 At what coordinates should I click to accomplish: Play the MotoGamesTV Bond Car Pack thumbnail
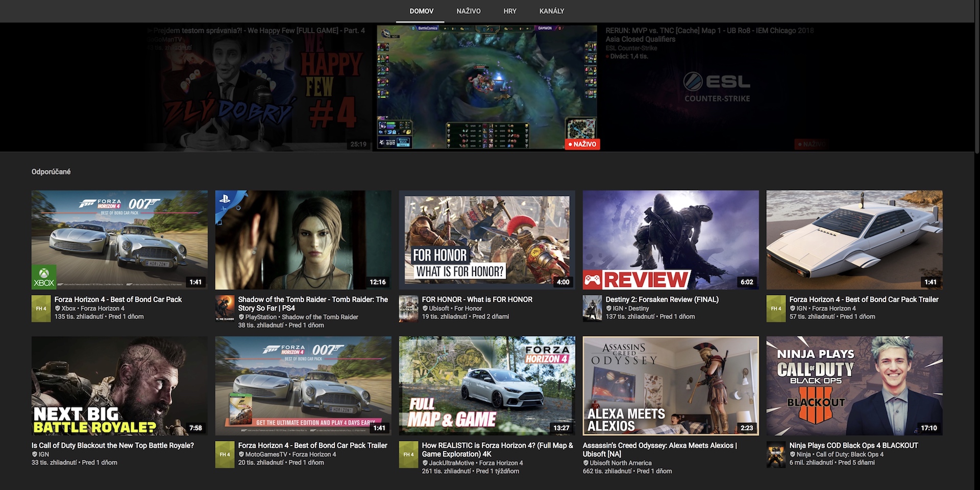coord(303,386)
